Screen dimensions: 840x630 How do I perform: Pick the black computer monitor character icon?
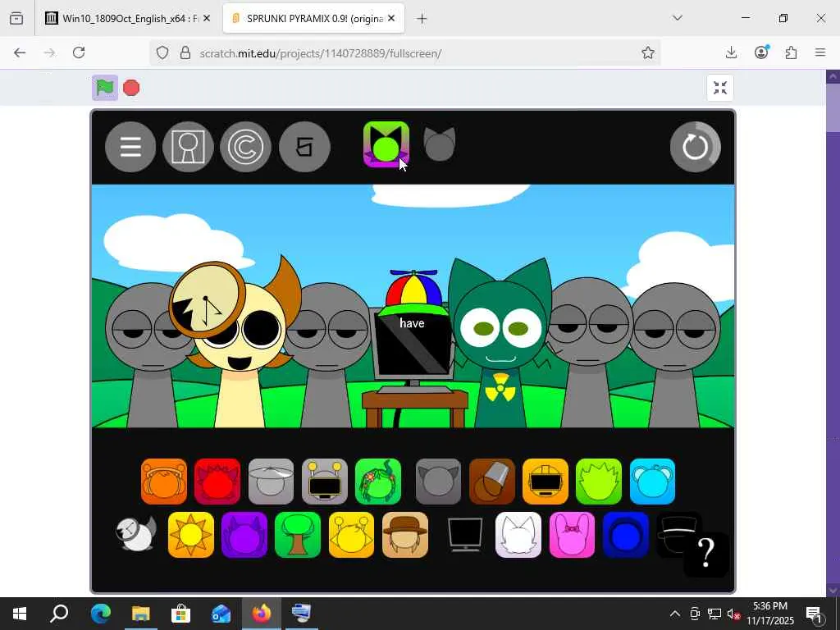click(x=465, y=534)
